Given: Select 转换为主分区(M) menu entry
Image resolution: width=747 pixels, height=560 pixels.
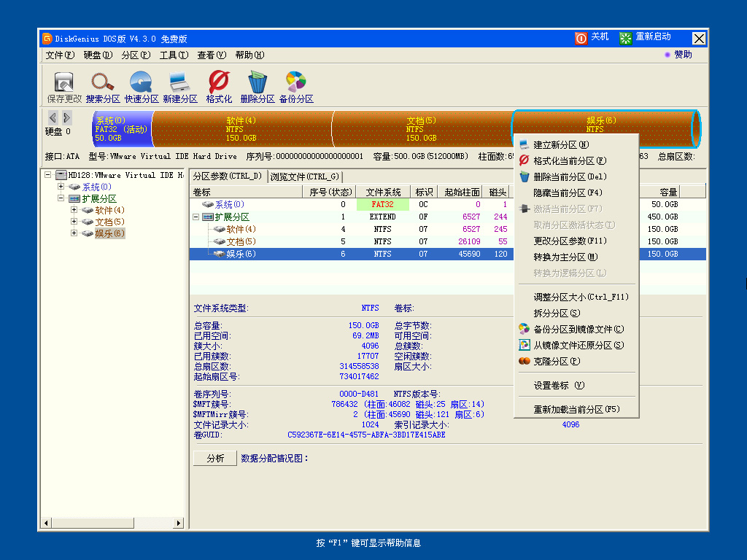Looking at the screenshot, I should click(576, 257).
